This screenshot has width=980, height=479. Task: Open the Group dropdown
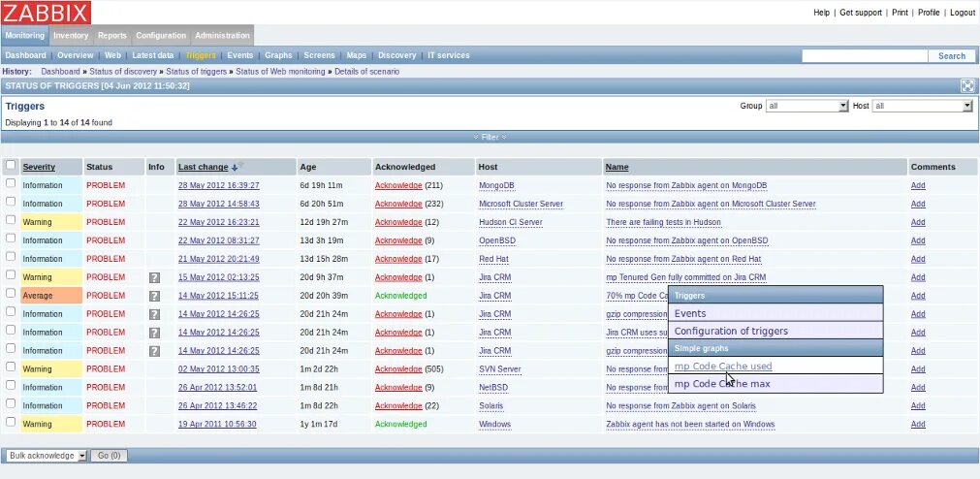[x=806, y=106]
